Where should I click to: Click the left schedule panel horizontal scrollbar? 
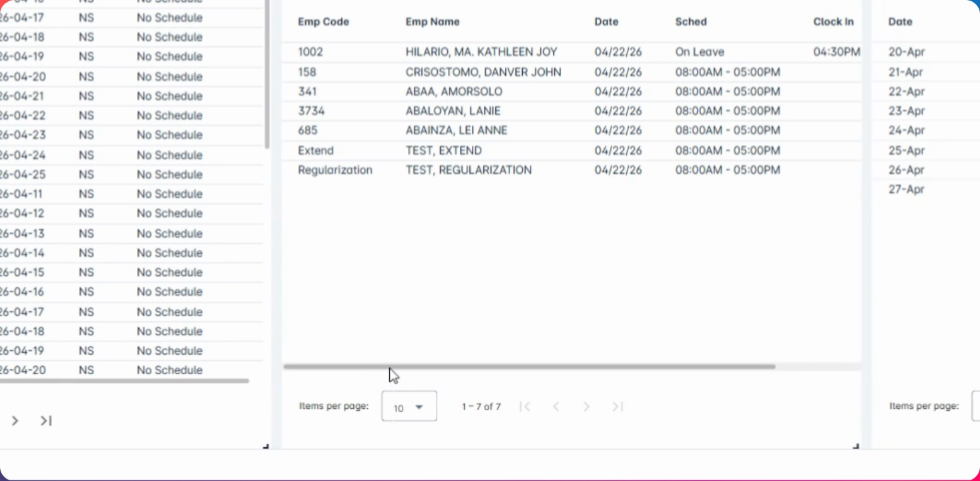point(124,381)
